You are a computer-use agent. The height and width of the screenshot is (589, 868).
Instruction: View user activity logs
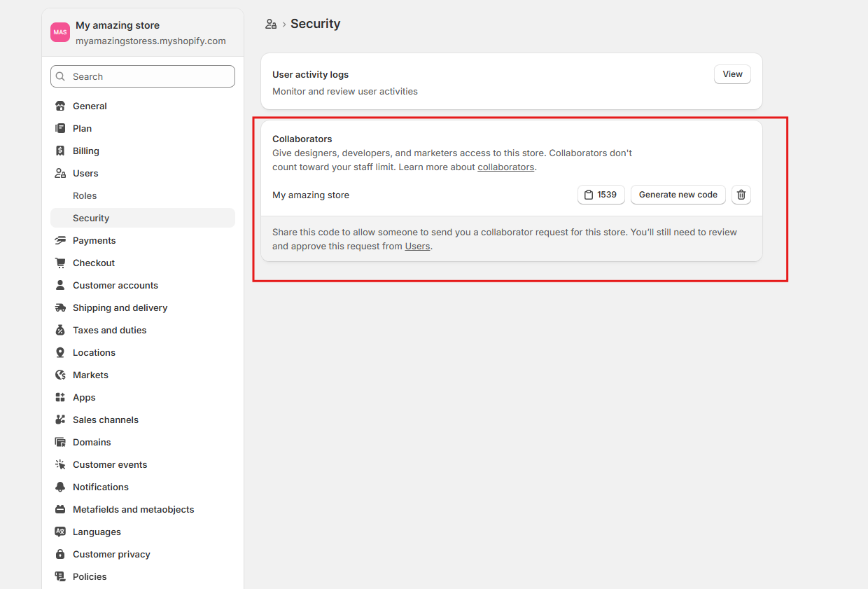click(732, 74)
